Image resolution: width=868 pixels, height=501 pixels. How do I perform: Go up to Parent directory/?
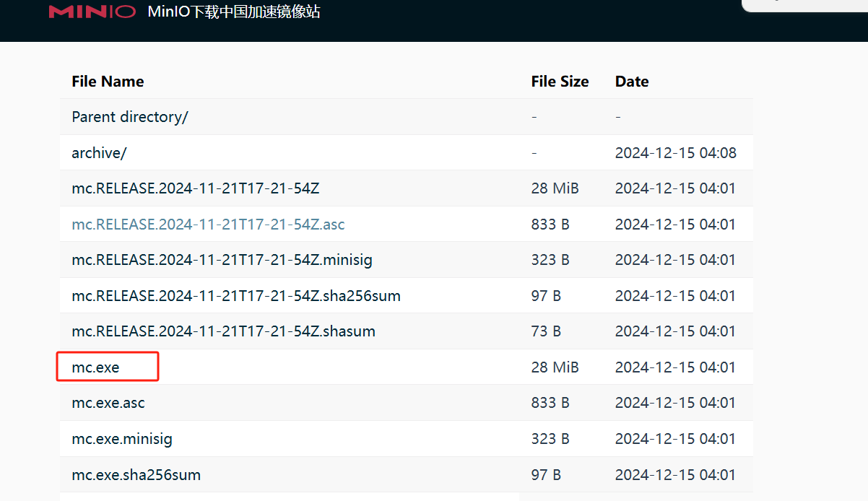(130, 117)
